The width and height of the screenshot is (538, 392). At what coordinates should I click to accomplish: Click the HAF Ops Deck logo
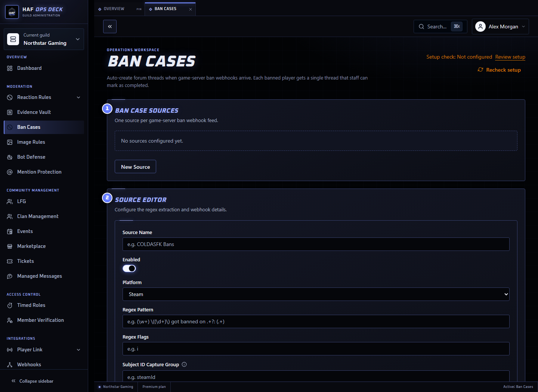coord(12,12)
